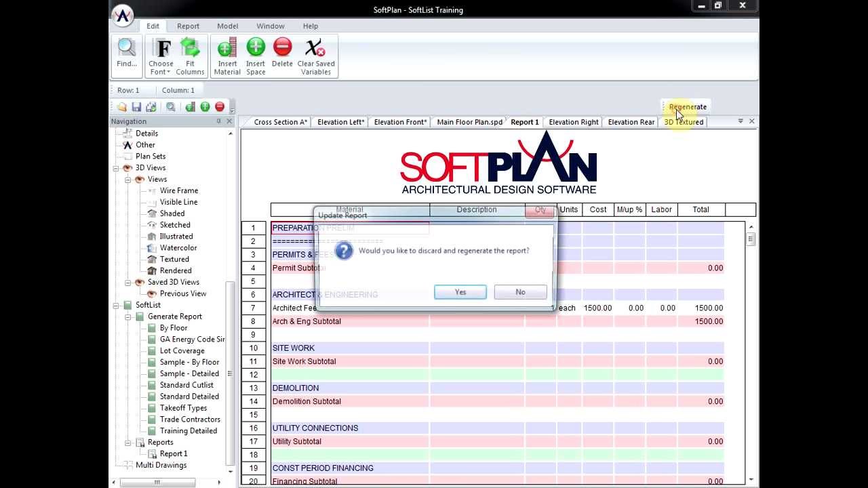868x488 pixels.
Task: Select Standard Cutlist report template
Action: click(x=186, y=385)
